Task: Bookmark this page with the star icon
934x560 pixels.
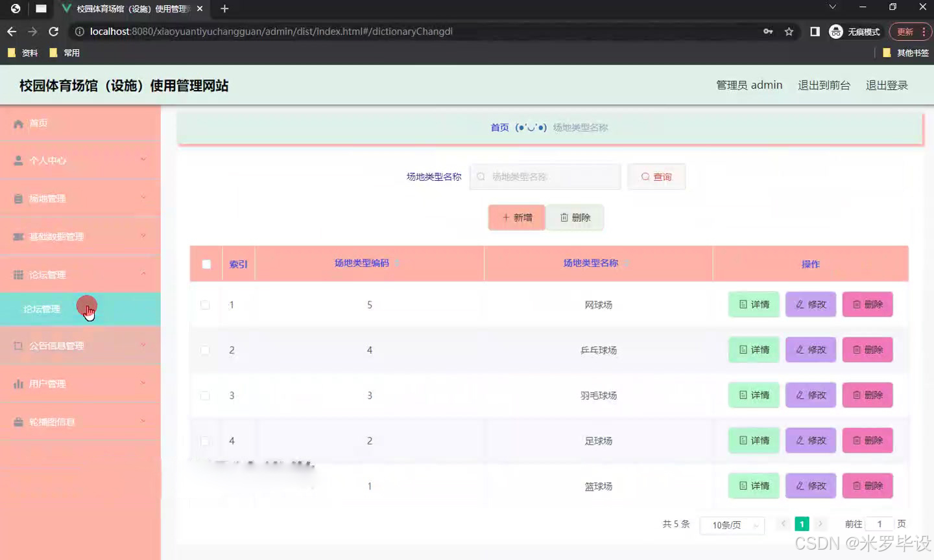Action: point(789,31)
